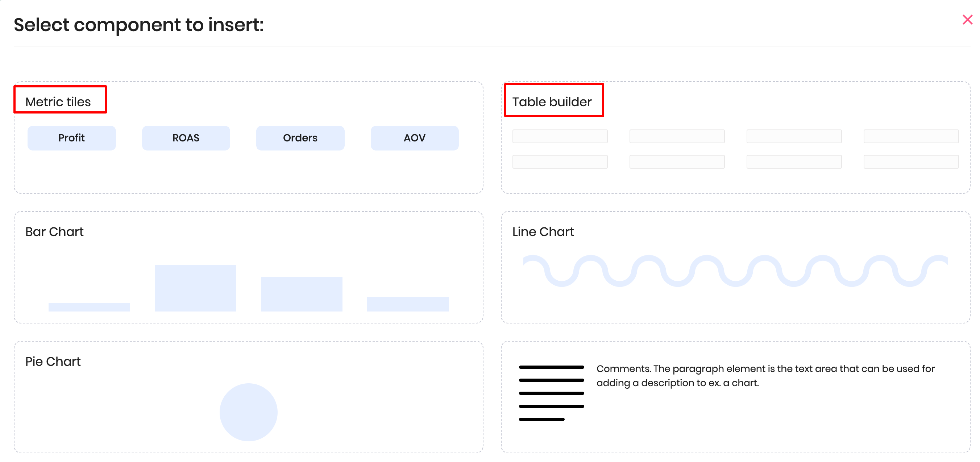Click the Profit metric tile
The width and height of the screenshot is (980, 462).
[x=71, y=138]
